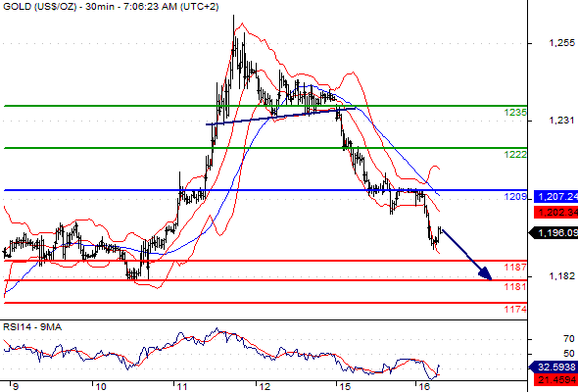Click the blue 1209 pivot label
The image size is (578, 392).
point(515,197)
